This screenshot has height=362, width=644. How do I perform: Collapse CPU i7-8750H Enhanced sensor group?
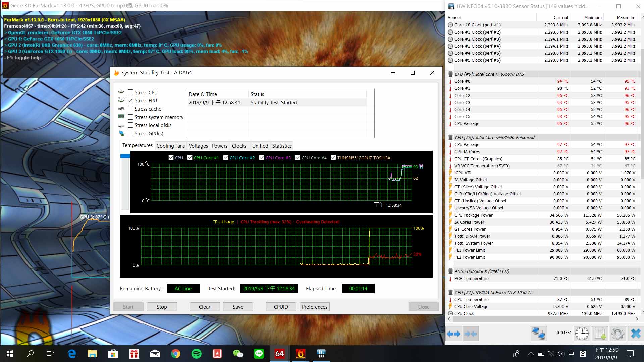click(x=450, y=137)
